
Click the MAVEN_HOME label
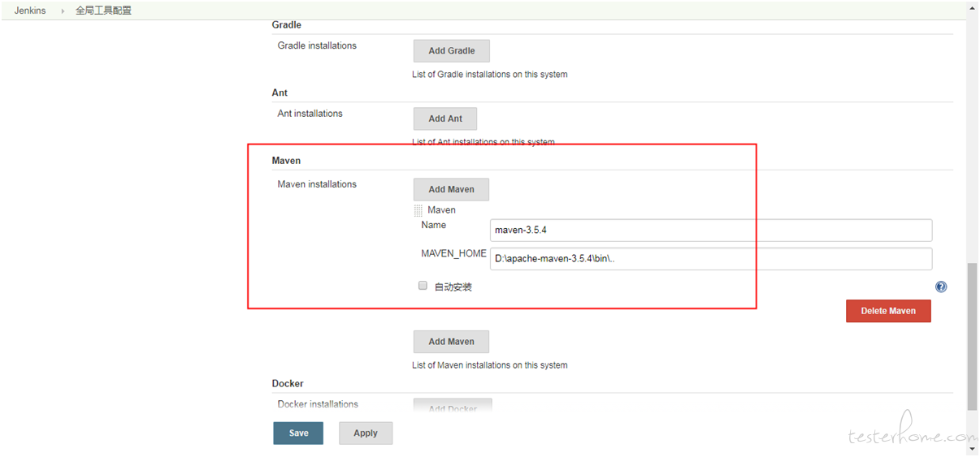tap(453, 254)
